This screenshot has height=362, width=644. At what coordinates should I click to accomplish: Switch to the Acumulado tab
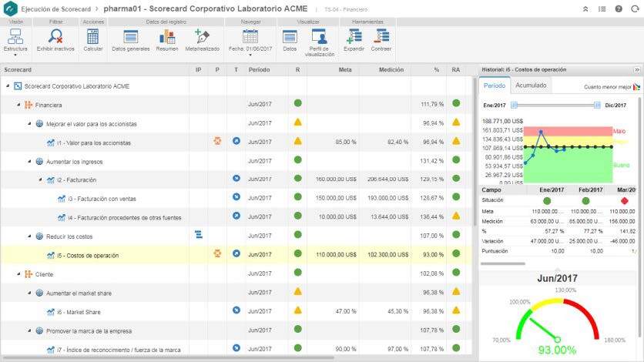[x=531, y=85]
